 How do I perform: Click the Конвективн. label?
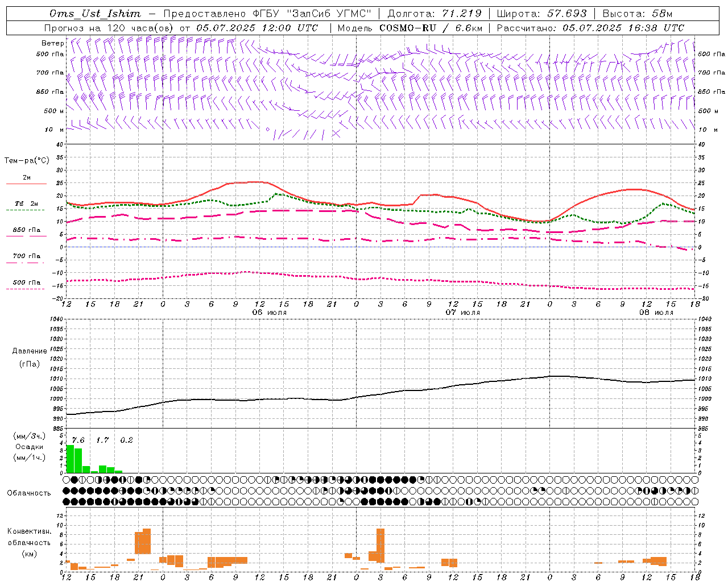[29, 531]
